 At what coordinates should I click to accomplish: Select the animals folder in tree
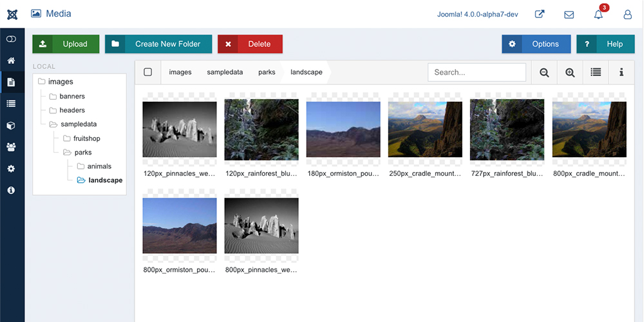point(93,166)
